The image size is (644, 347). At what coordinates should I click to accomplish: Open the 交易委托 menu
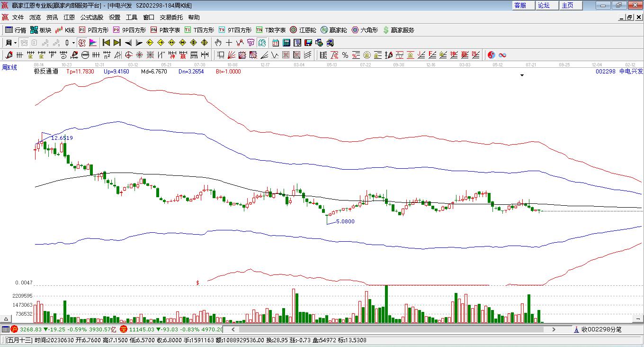(171, 18)
